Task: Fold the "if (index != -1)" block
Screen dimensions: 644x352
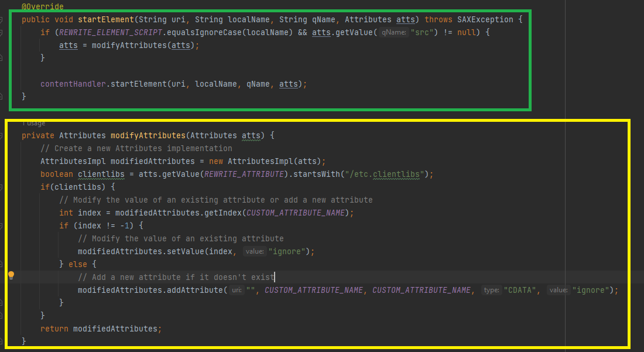Action: [2, 225]
